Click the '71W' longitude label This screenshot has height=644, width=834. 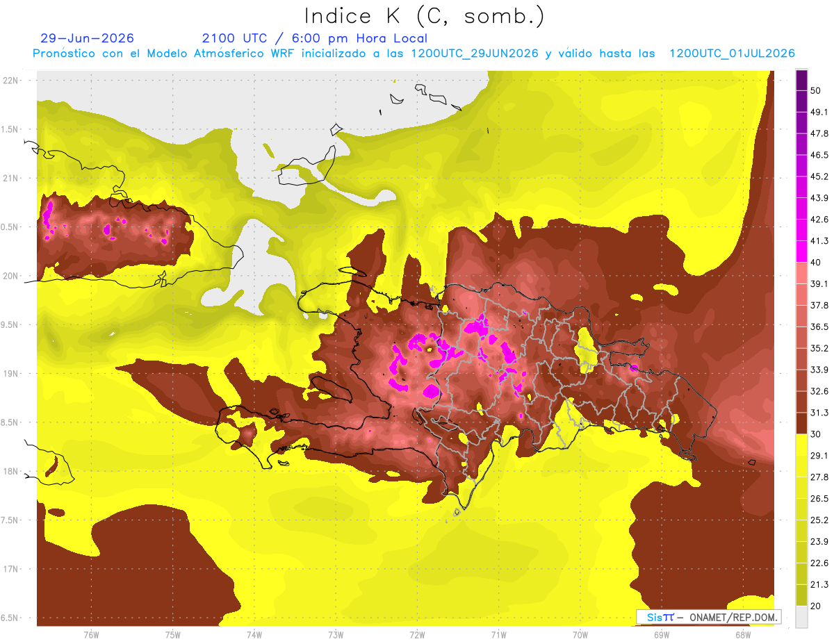point(498,635)
